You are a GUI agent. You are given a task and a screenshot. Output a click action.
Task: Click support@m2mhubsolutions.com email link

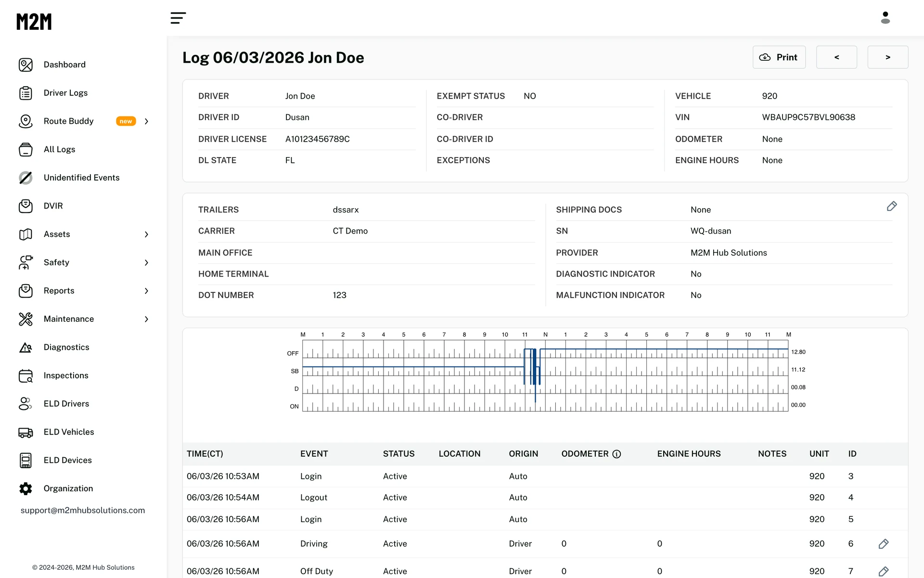(x=83, y=510)
